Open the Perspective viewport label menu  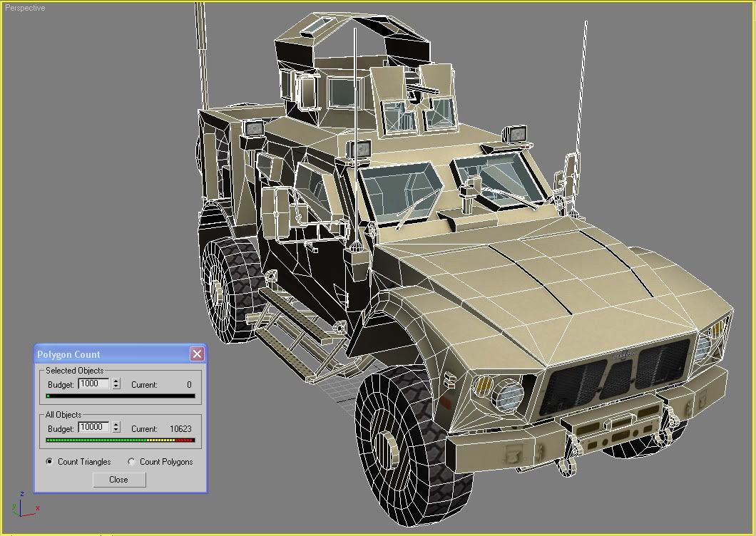(25, 8)
